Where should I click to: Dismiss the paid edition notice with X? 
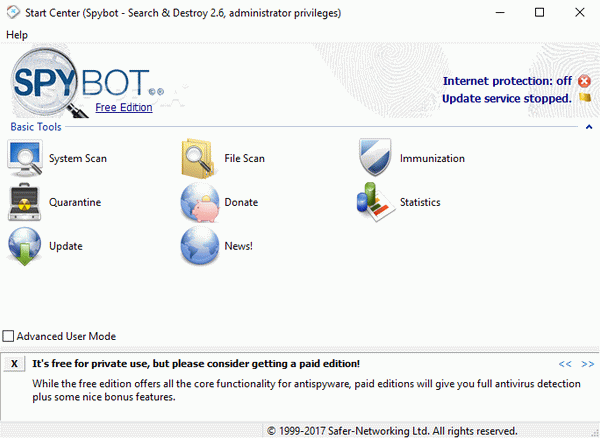[x=14, y=363]
